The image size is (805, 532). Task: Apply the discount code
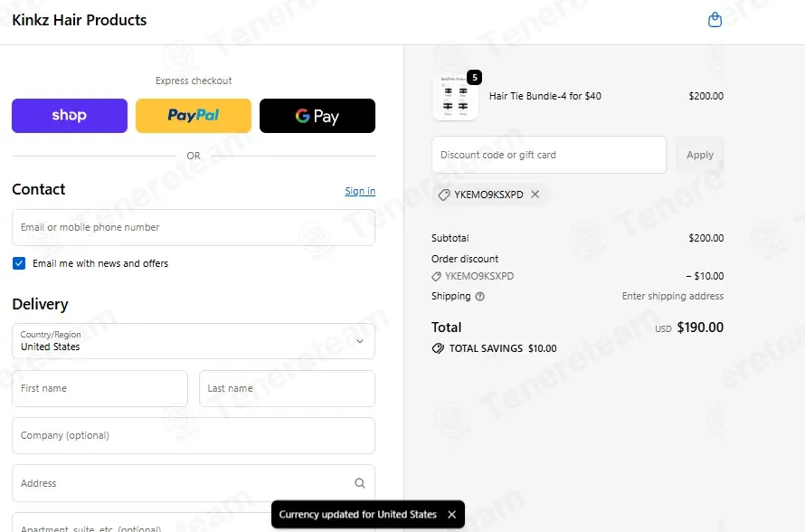(700, 155)
